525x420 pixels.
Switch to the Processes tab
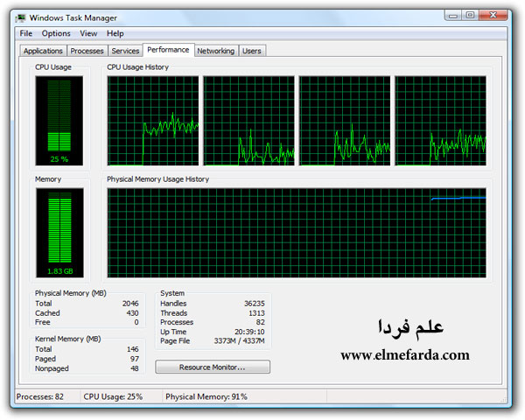(x=87, y=51)
